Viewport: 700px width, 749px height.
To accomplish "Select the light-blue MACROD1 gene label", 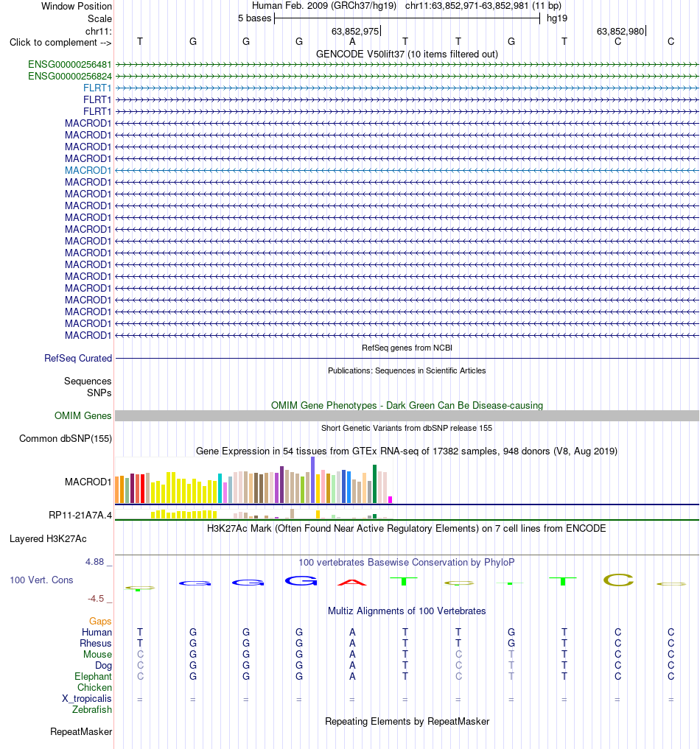I will 88,171.
